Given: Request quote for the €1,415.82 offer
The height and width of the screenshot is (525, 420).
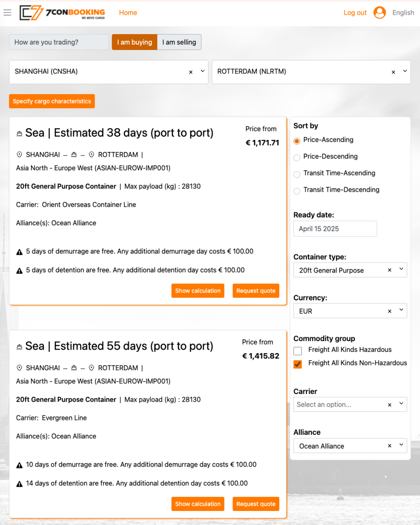Looking at the screenshot, I should tap(256, 504).
